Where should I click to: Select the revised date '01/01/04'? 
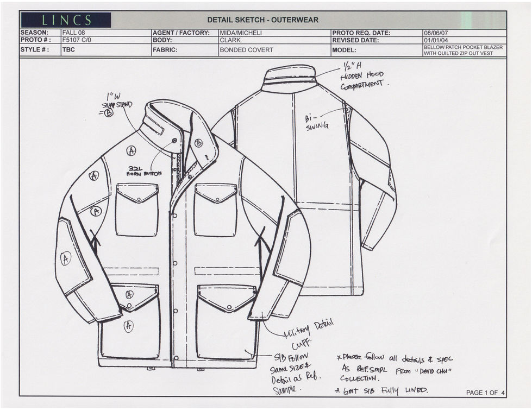tap(436, 40)
